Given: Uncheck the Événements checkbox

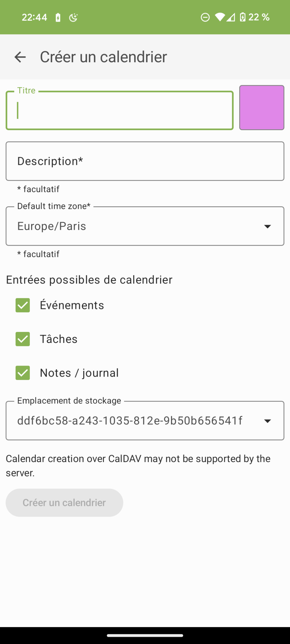Looking at the screenshot, I should [x=23, y=305].
